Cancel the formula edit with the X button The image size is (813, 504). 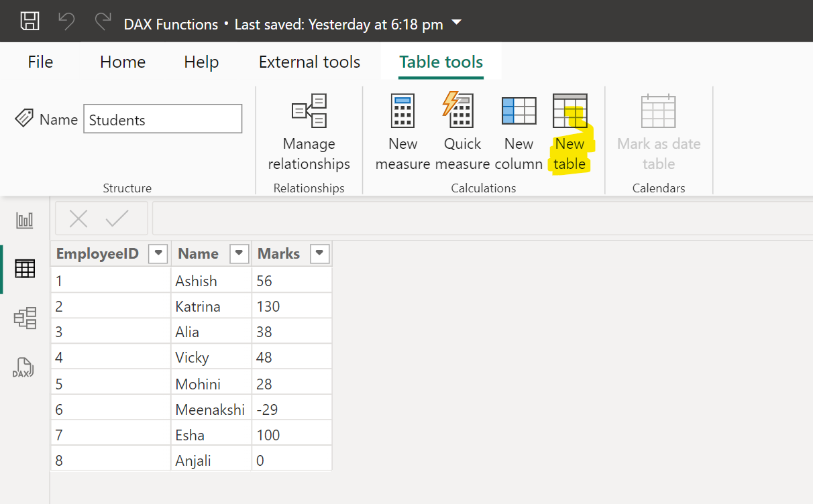coord(78,218)
